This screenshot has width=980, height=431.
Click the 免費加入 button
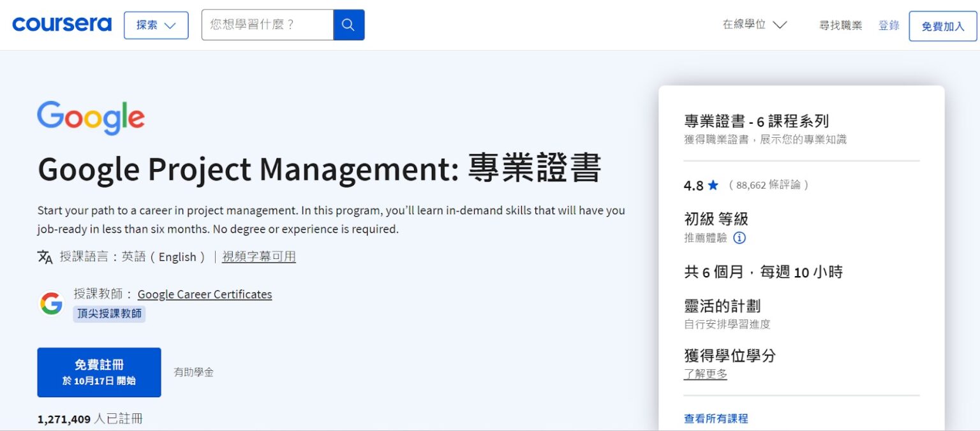[942, 26]
